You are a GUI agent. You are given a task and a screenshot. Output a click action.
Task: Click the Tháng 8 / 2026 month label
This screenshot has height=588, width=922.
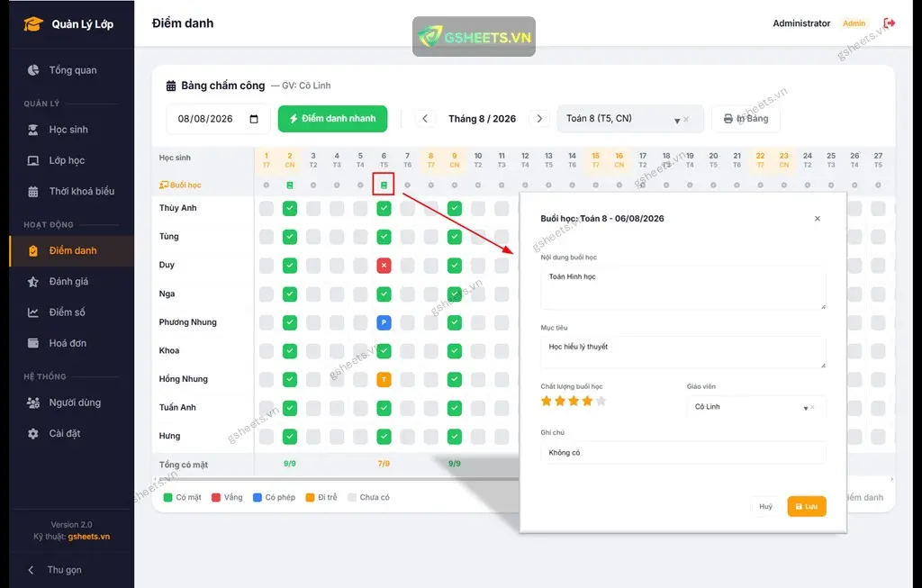[483, 119]
